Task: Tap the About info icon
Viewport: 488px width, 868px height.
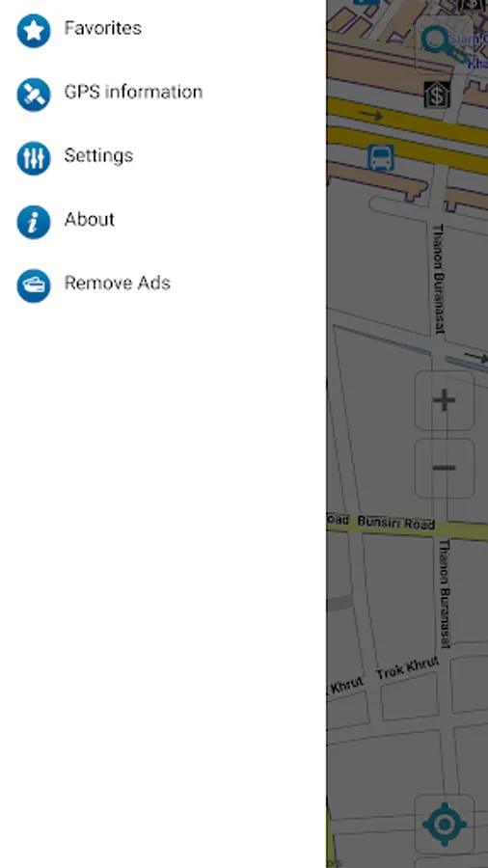Action: pos(33,222)
